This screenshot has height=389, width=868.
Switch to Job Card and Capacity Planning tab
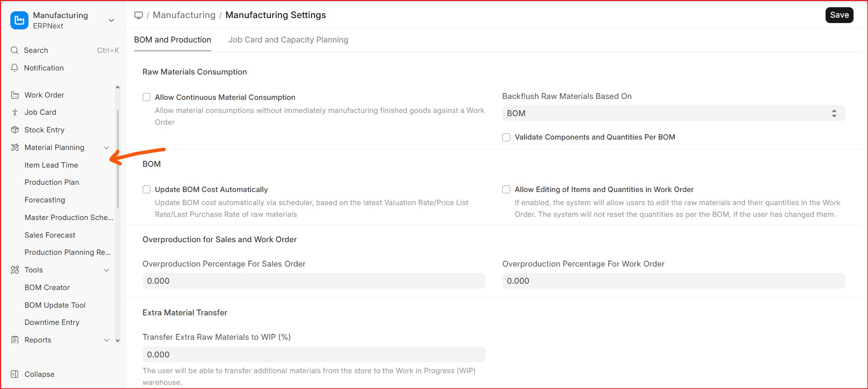288,40
